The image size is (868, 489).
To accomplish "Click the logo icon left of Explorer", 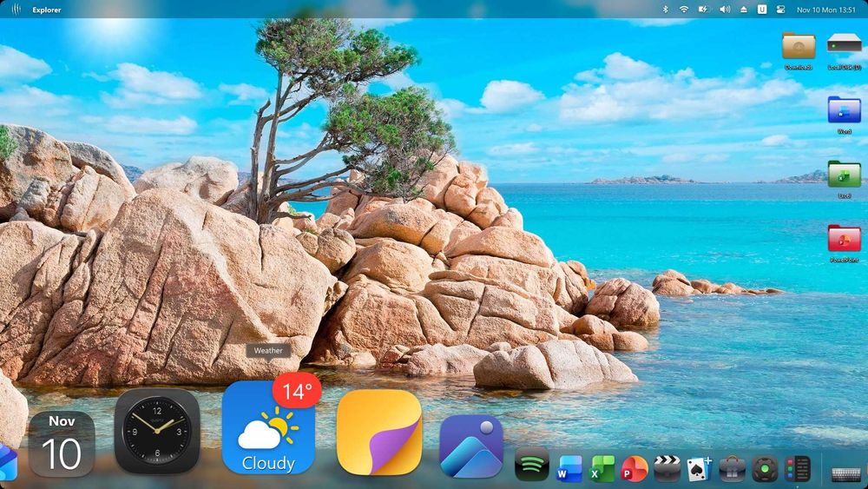I will 16,10.
